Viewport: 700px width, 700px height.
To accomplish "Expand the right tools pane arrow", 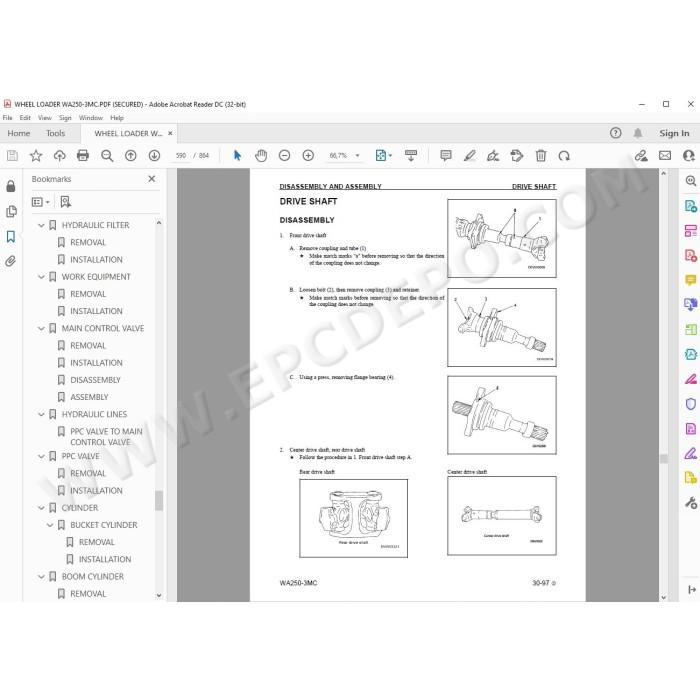I will click(x=692, y=590).
